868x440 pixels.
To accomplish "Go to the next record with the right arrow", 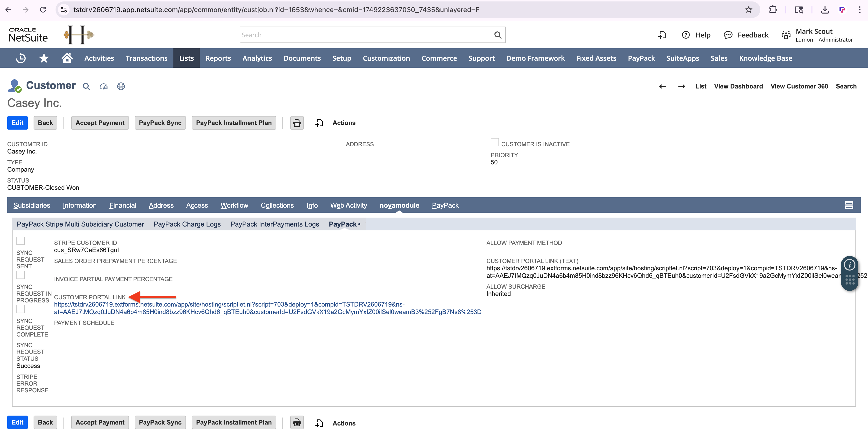I will click(682, 86).
